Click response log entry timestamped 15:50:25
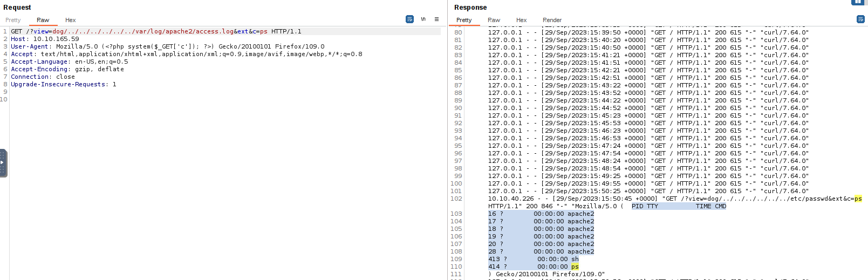The width and height of the screenshot is (868, 280). point(648,191)
